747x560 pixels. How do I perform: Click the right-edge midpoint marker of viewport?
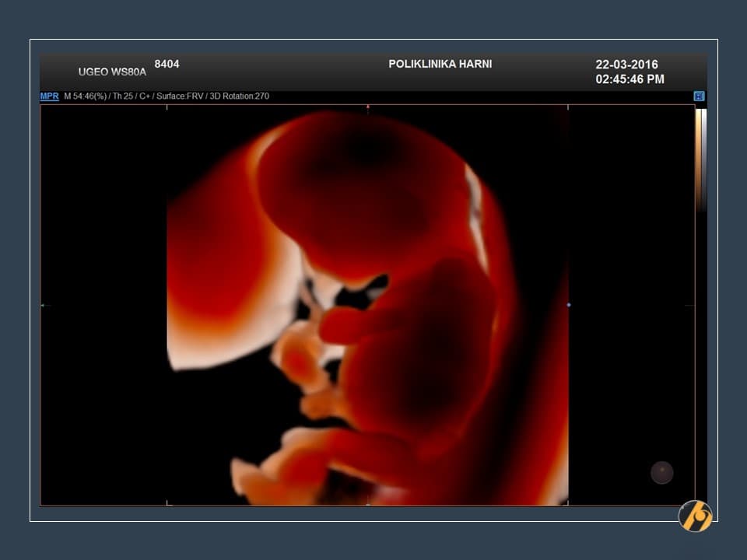pyautogui.click(x=691, y=306)
